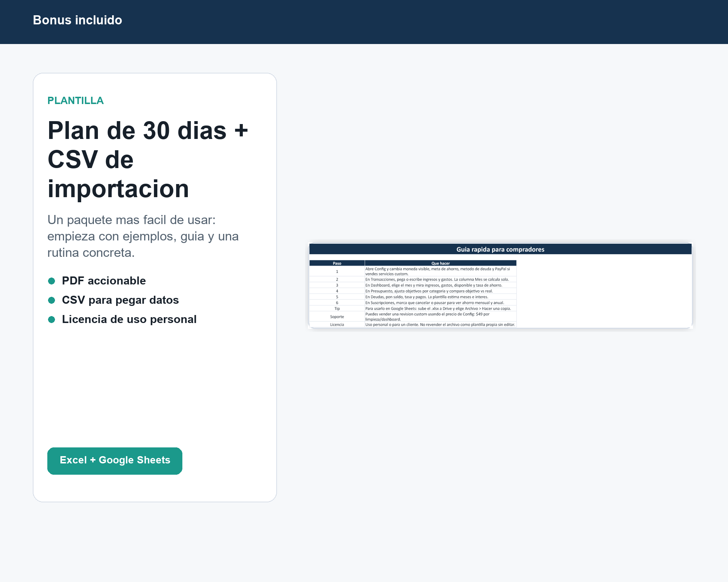Click the 'Puedes vender una revision custom' text
The width and height of the screenshot is (728, 582).
[427, 316]
